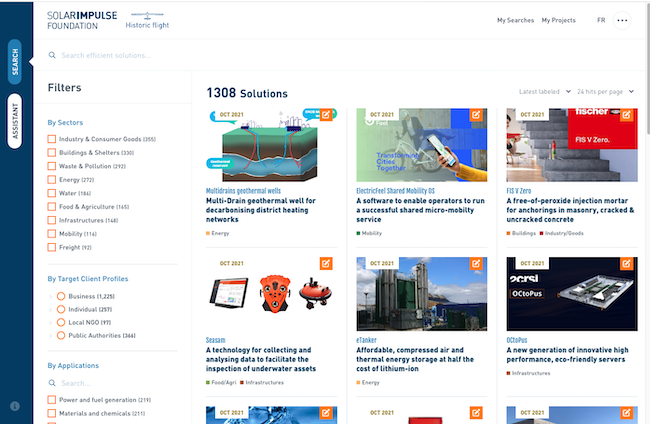Open the Seasam underwater devices thumbnail
Screen dimensions: 650x424
tap(272, 294)
